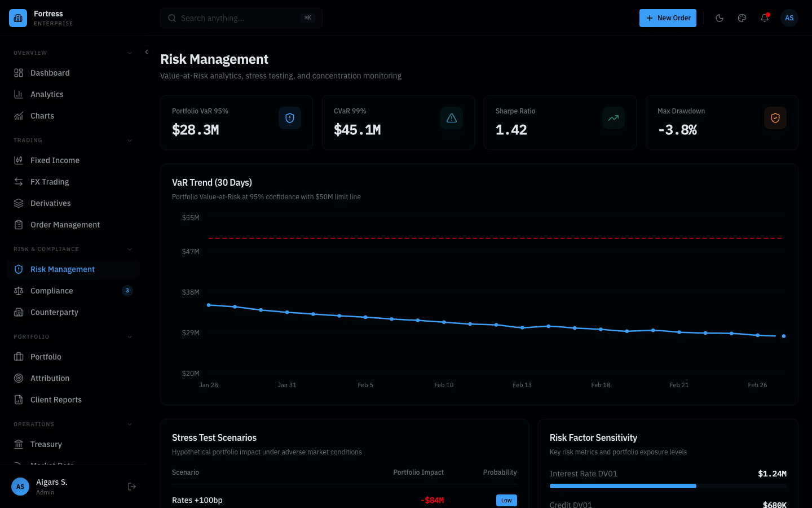Open the Dashboard from the sidebar
The image size is (812, 508).
[50, 73]
